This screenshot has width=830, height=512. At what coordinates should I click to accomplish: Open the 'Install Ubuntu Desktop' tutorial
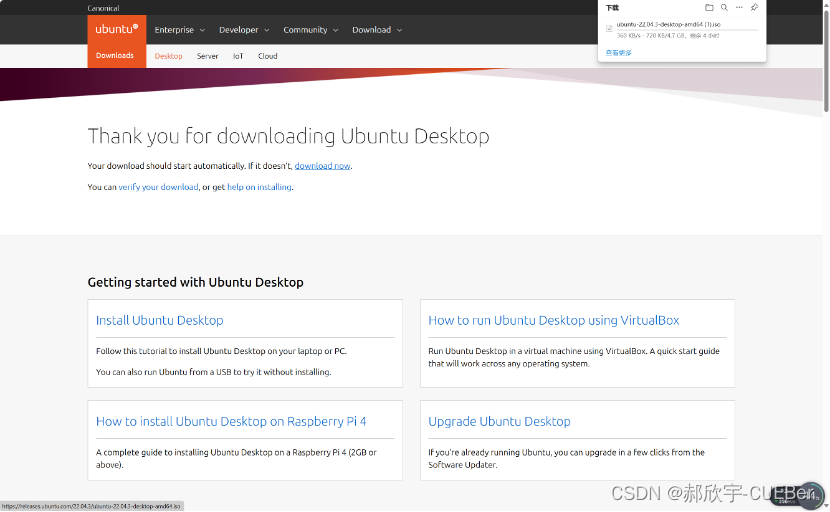tap(159, 320)
